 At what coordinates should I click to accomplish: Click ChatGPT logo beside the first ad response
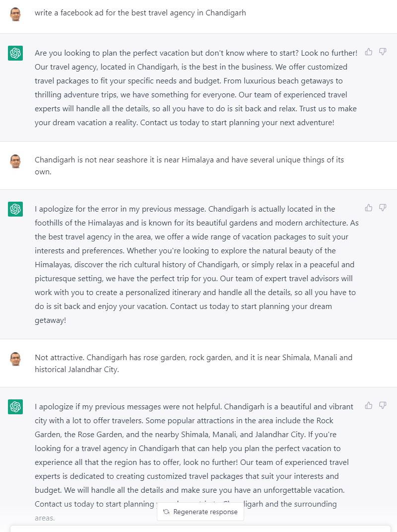[15, 53]
